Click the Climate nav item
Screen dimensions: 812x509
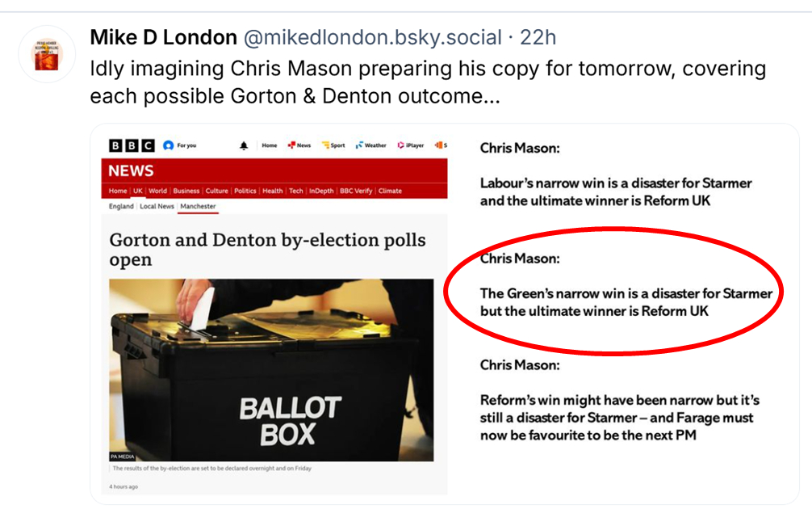coord(390,191)
